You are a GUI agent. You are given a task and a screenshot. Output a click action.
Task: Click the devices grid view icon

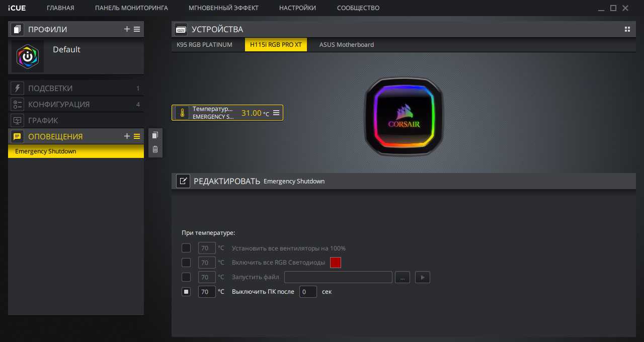pos(627,29)
